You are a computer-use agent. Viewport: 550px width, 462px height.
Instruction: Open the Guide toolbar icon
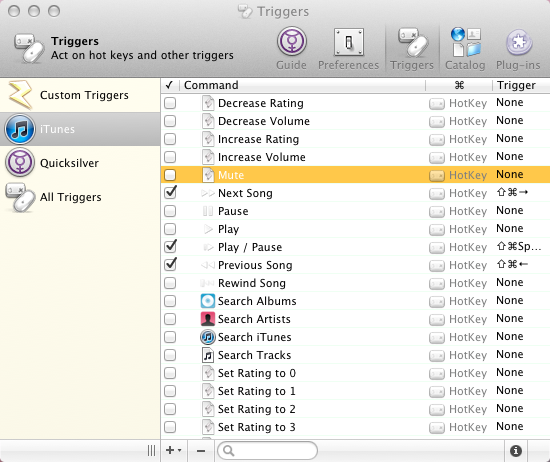[x=291, y=42]
